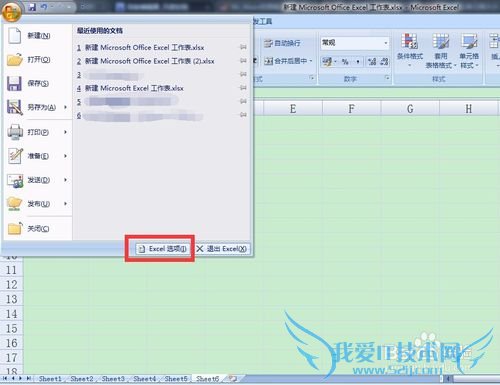Open the 数字 group dialog launcher
Image resolution: width=500 pixels, height=385 pixels.
pos(387,78)
